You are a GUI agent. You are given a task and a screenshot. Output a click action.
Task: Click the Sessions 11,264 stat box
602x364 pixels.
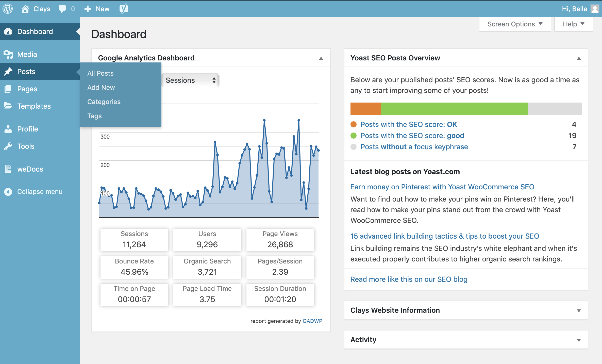pos(134,240)
